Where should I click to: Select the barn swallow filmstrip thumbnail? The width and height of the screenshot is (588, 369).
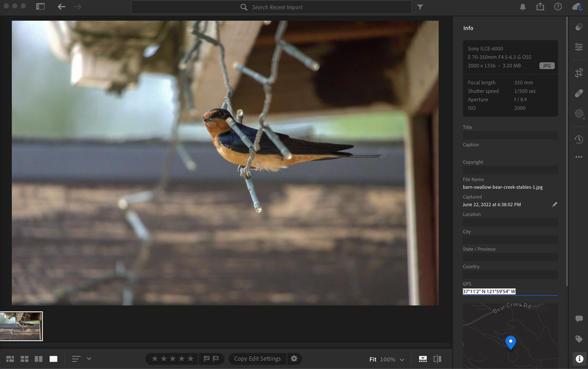[21, 326]
